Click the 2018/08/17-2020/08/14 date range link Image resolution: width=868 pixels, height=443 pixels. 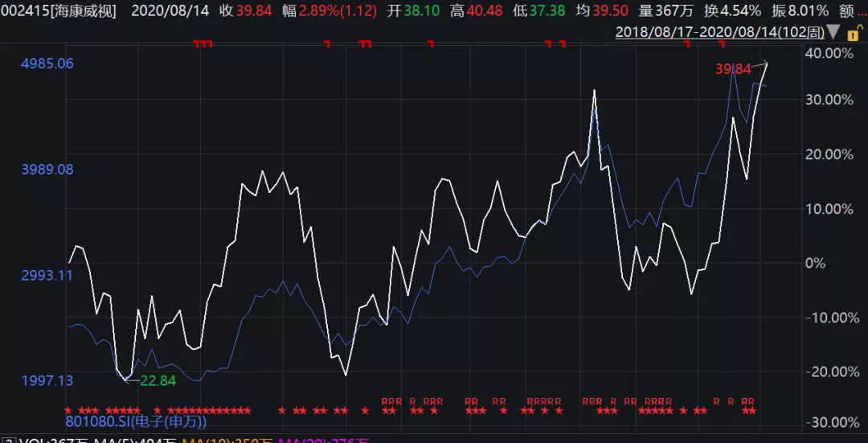point(719,32)
